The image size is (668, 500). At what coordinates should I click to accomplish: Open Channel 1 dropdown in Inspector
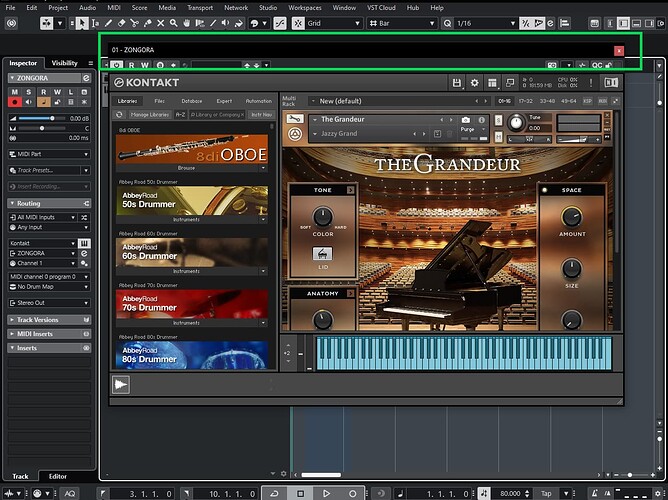43,263
